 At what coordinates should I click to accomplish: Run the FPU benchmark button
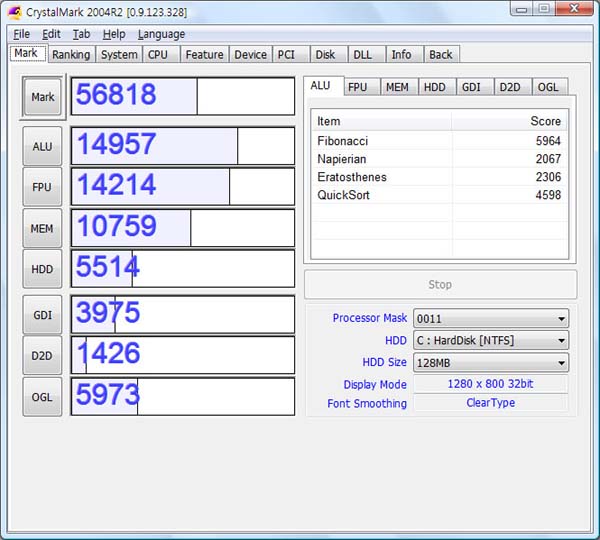(42, 187)
